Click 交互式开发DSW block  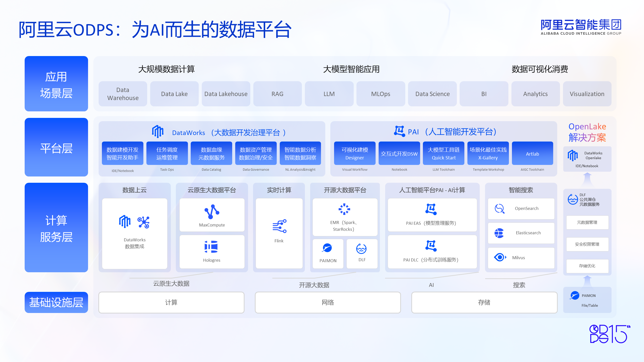pyautogui.click(x=399, y=153)
